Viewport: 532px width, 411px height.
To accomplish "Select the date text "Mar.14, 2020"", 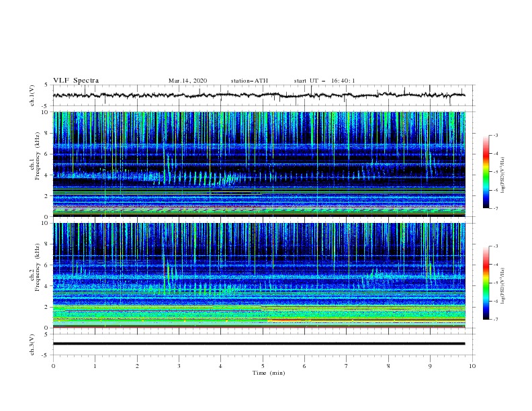I will point(187,81).
